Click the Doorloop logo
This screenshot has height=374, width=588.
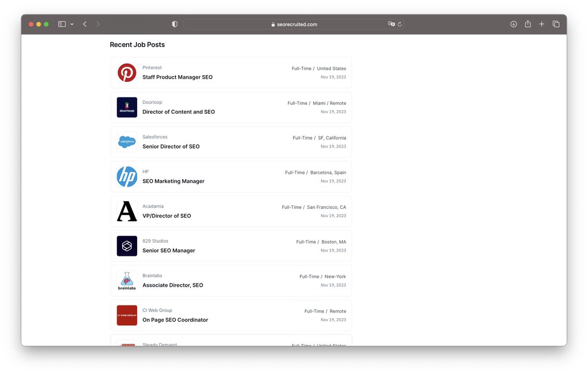pyautogui.click(x=127, y=107)
